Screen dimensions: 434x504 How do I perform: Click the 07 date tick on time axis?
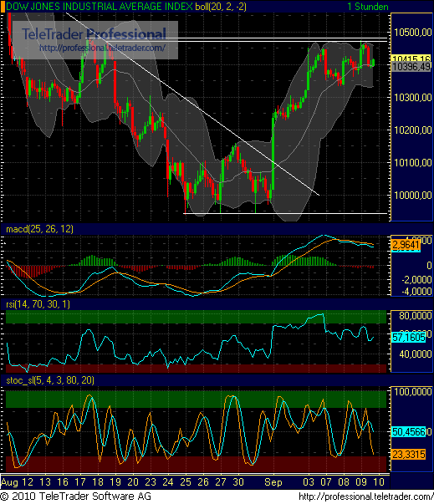pyautogui.click(x=325, y=481)
